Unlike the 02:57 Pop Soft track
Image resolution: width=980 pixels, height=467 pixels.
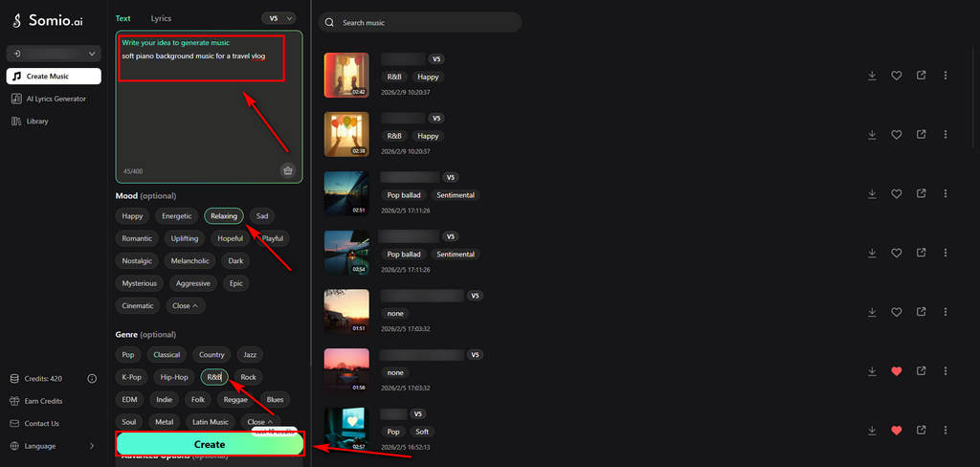[x=896, y=430]
